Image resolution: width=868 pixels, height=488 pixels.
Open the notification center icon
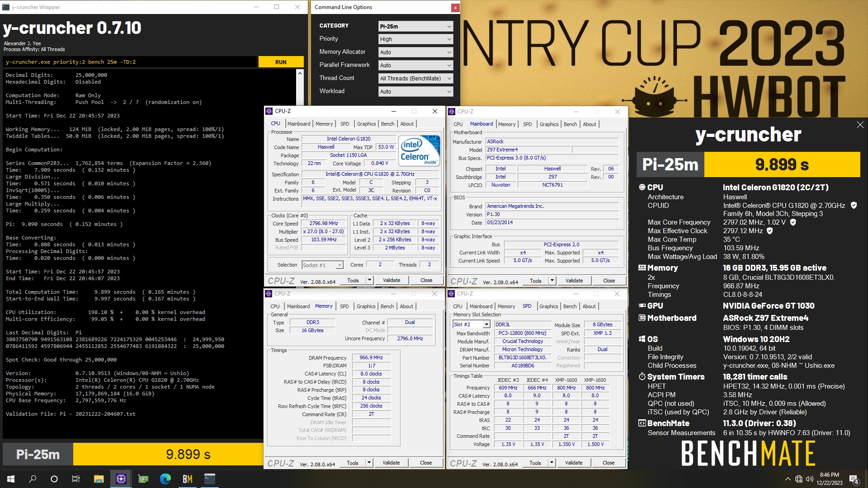coord(854,479)
